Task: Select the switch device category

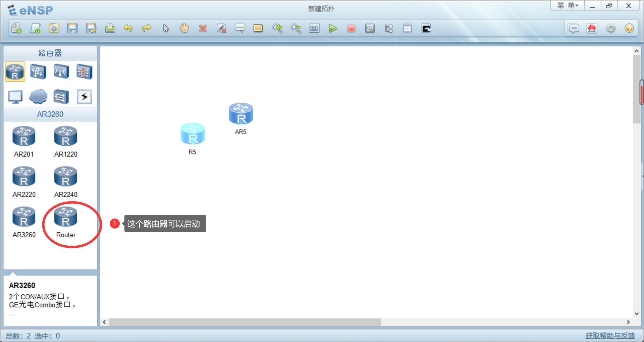Action: click(x=38, y=71)
